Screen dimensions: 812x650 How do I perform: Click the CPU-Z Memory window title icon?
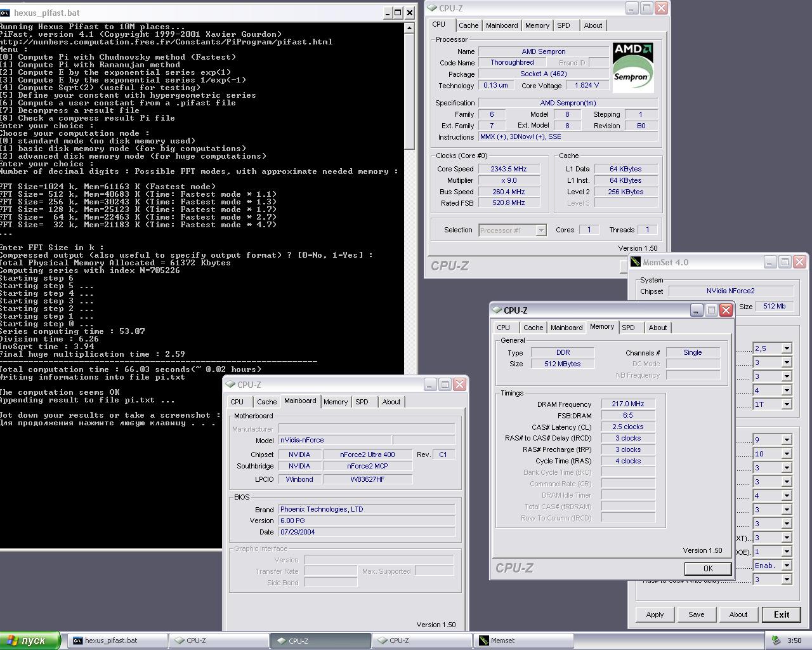(x=497, y=310)
